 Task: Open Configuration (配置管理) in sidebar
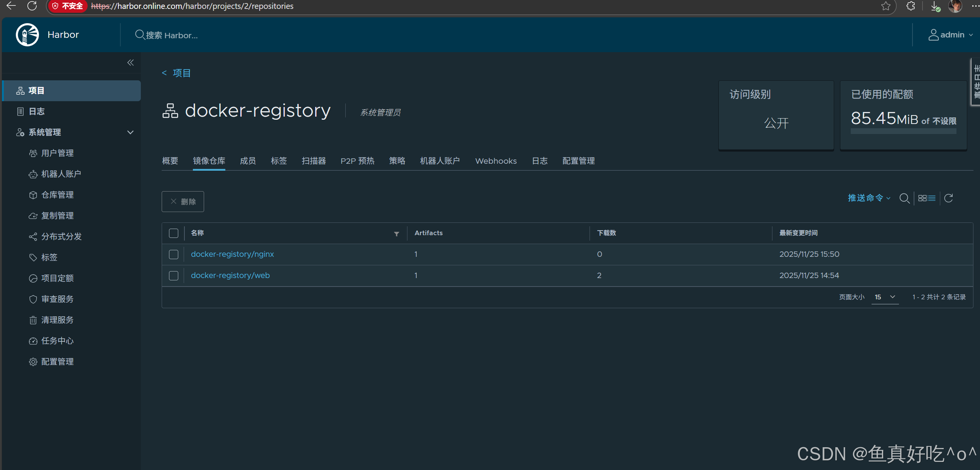(57, 362)
